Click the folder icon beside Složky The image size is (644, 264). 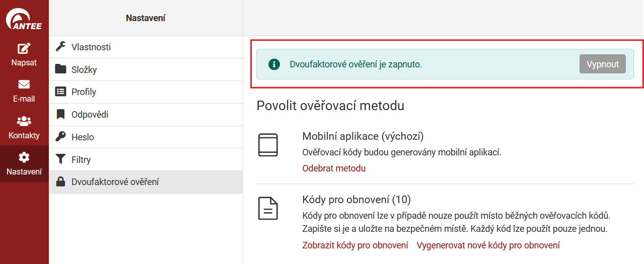[x=61, y=69]
